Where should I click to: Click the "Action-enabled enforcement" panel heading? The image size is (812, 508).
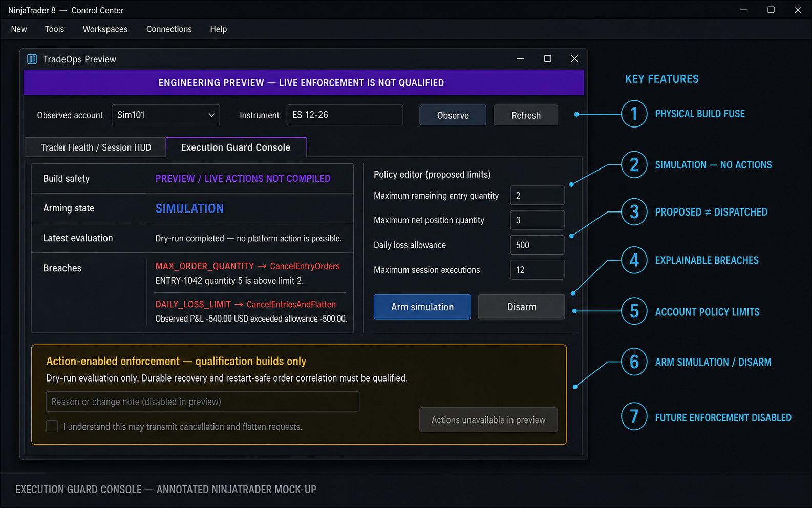pos(176,361)
